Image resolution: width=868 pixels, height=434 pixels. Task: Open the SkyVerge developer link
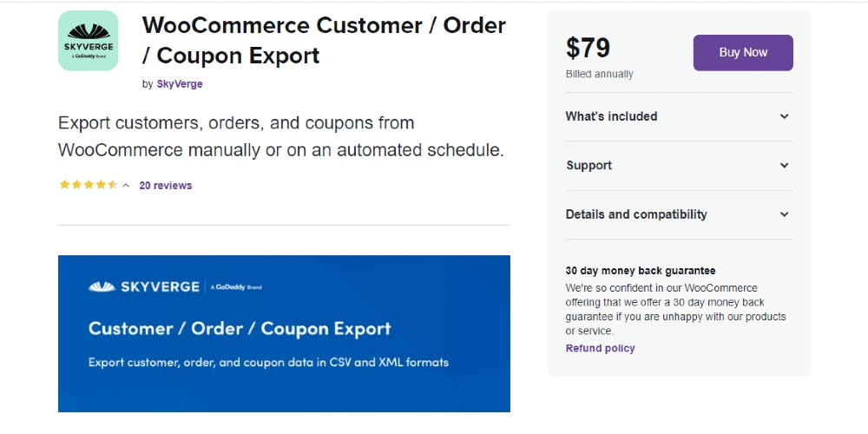[x=180, y=84]
